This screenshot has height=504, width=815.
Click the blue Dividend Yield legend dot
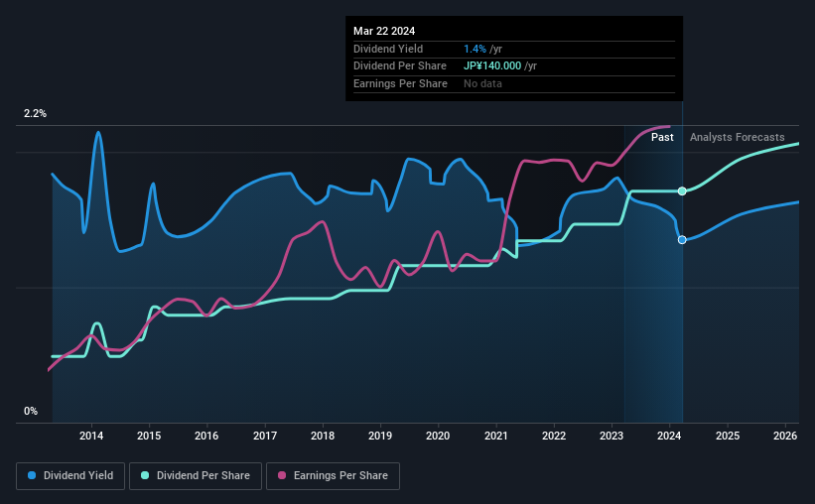pos(32,475)
